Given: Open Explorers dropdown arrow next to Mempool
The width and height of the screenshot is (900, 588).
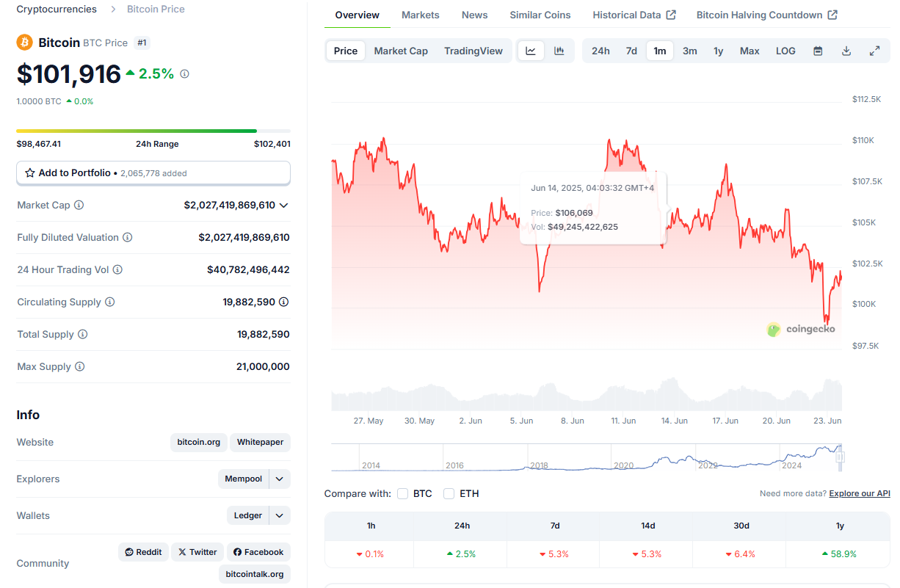Looking at the screenshot, I should [x=280, y=479].
